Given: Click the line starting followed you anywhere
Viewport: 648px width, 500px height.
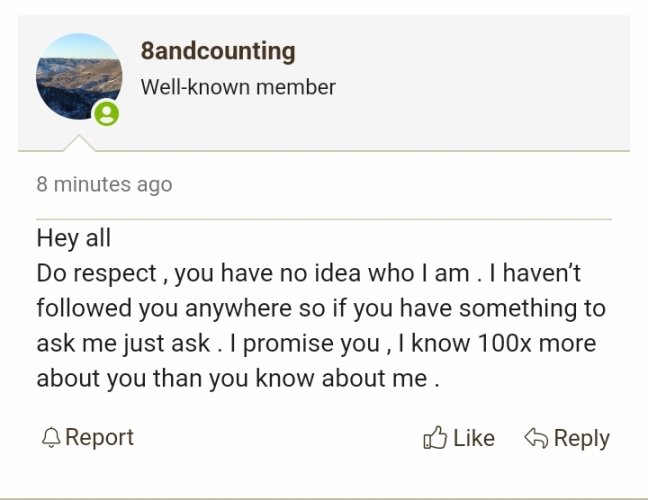Looking at the screenshot, I should tap(321, 309).
